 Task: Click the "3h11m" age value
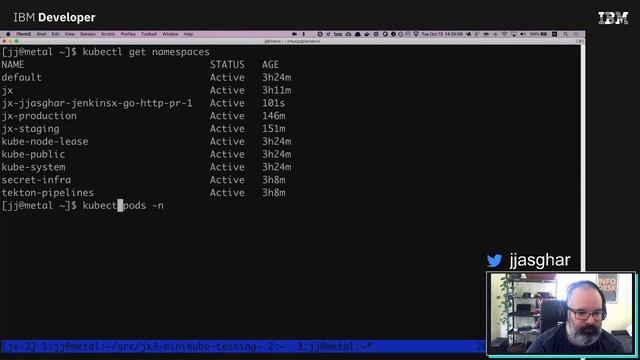[276, 90]
